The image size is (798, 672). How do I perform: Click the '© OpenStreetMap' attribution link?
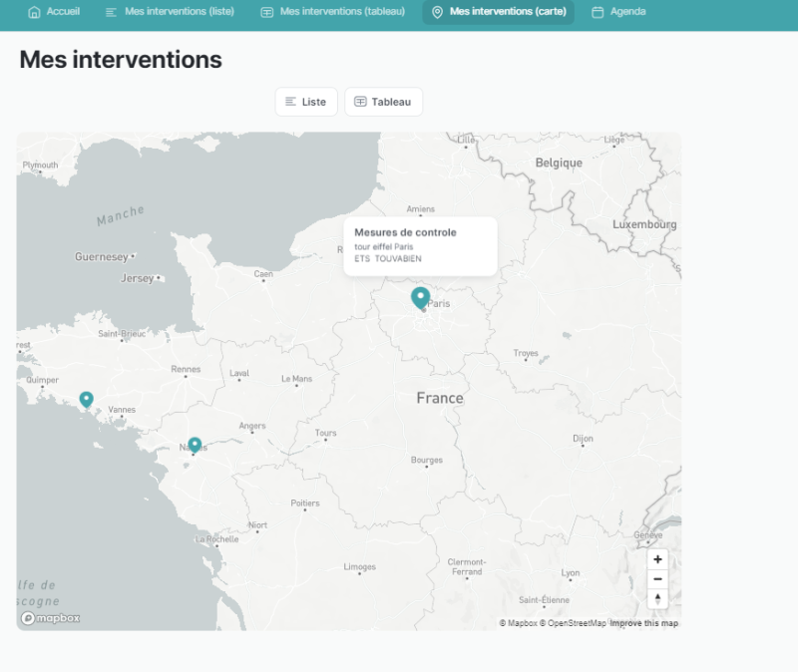574,622
